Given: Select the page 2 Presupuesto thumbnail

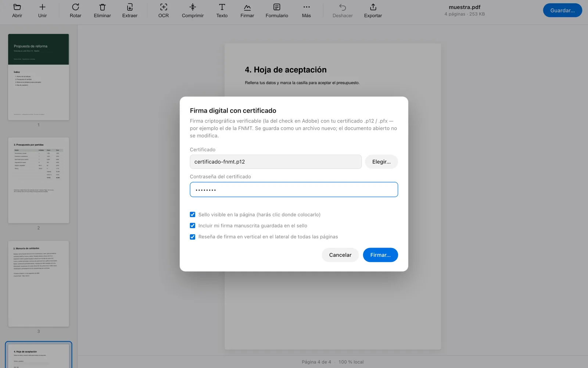Looking at the screenshot, I should (x=39, y=180).
